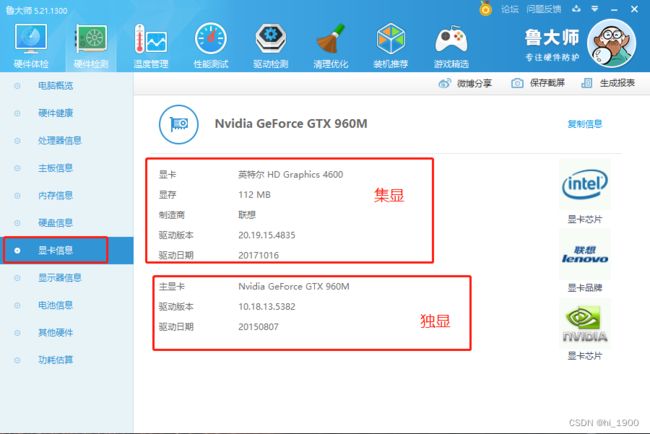Click driver version 10.18.13.5382
Image resolution: width=650 pixels, height=434 pixels.
pos(267,307)
